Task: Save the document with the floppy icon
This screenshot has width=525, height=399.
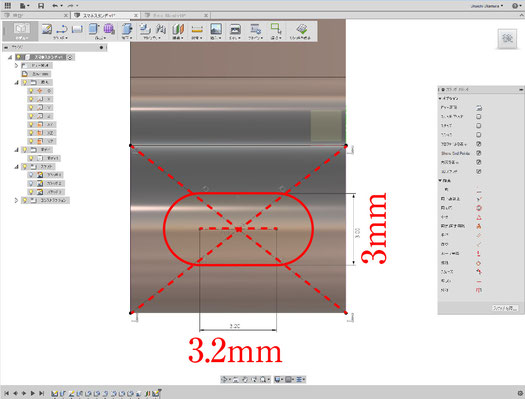Action: tap(41, 6)
